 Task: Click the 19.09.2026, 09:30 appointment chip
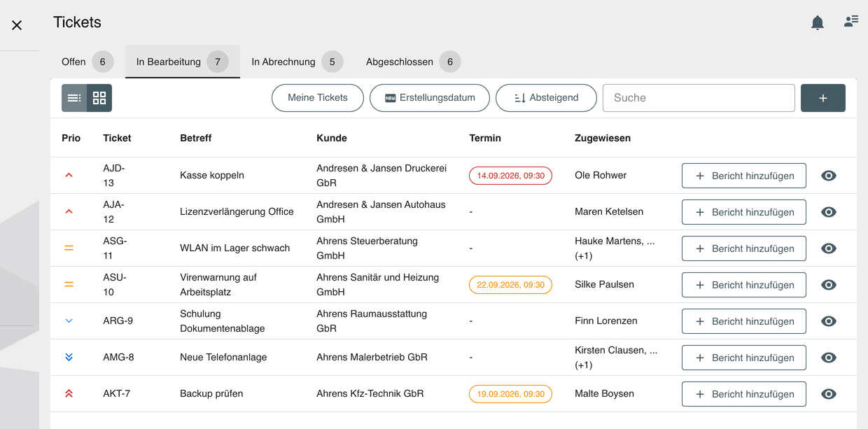pos(511,394)
